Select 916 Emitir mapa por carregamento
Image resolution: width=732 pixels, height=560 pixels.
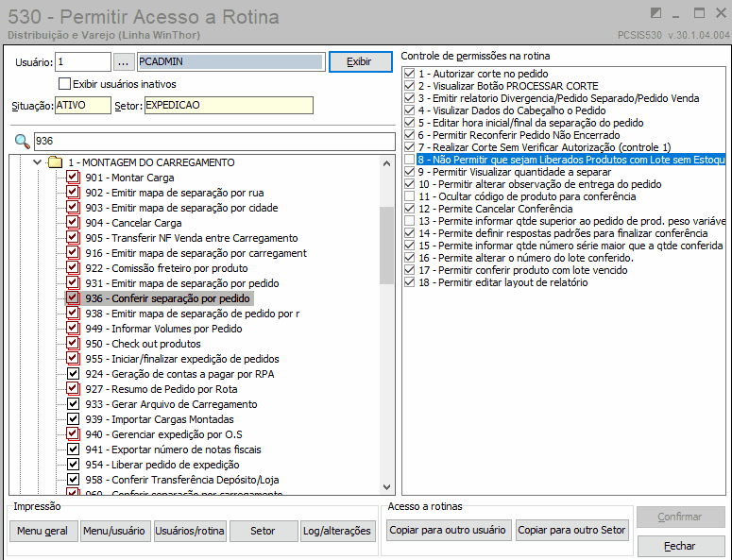196,253
